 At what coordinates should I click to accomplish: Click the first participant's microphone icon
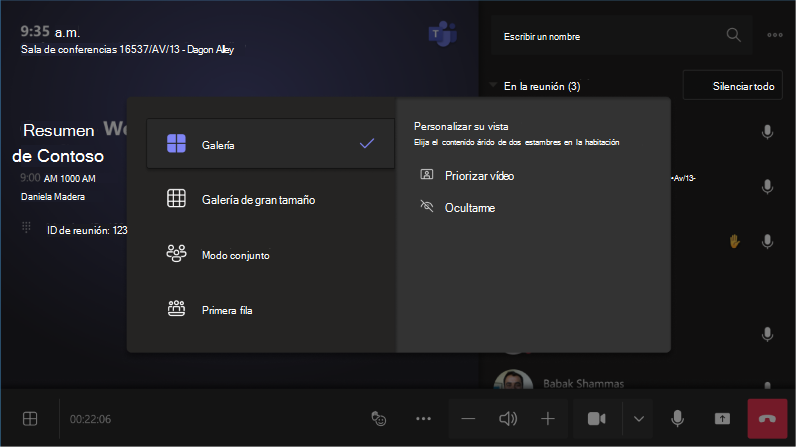click(768, 132)
